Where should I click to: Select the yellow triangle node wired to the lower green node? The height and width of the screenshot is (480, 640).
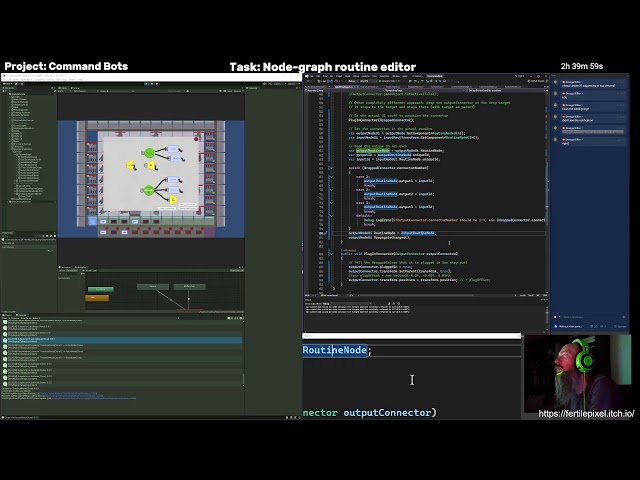[173, 200]
